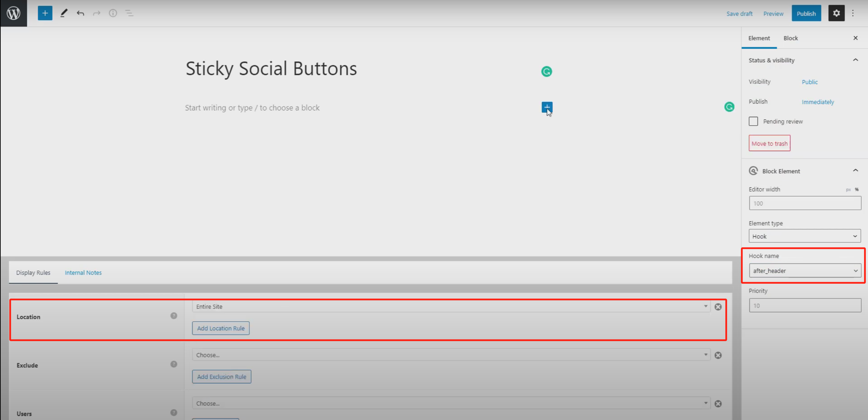The width and height of the screenshot is (868, 420).
Task: Click the Add Location Rule button
Action: 220,328
